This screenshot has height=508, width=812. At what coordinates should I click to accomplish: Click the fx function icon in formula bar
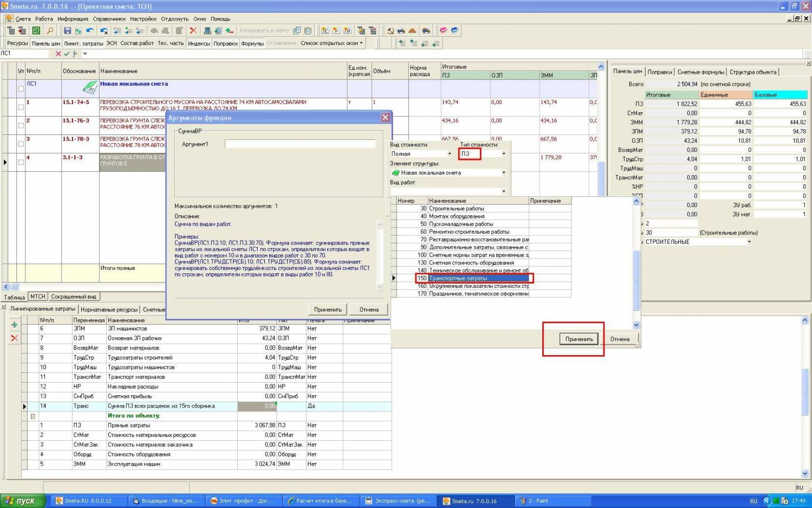(75, 54)
